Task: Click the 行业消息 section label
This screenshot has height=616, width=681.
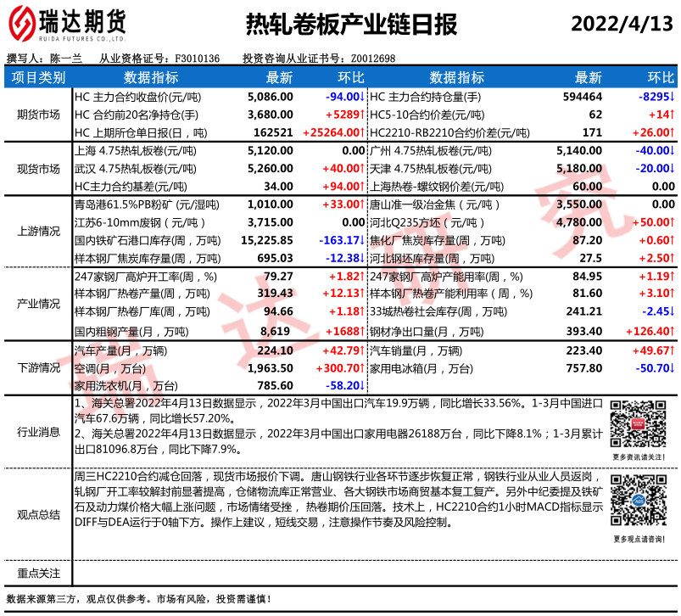Action: pyautogui.click(x=38, y=432)
